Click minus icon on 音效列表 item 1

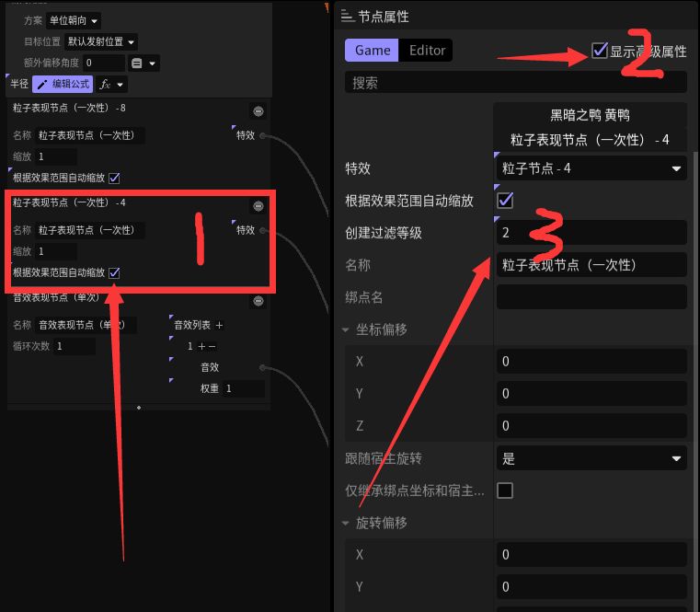coord(212,346)
